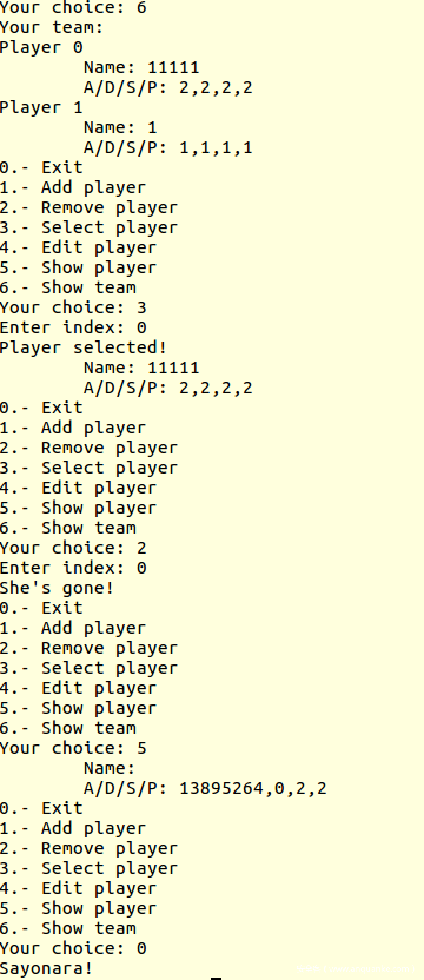Click the 'Name: 1' line
Viewport: 424px width, 980px height.
tap(120, 128)
